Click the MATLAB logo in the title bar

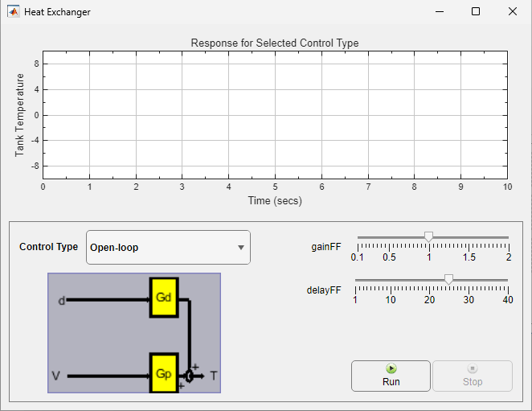pos(14,12)
